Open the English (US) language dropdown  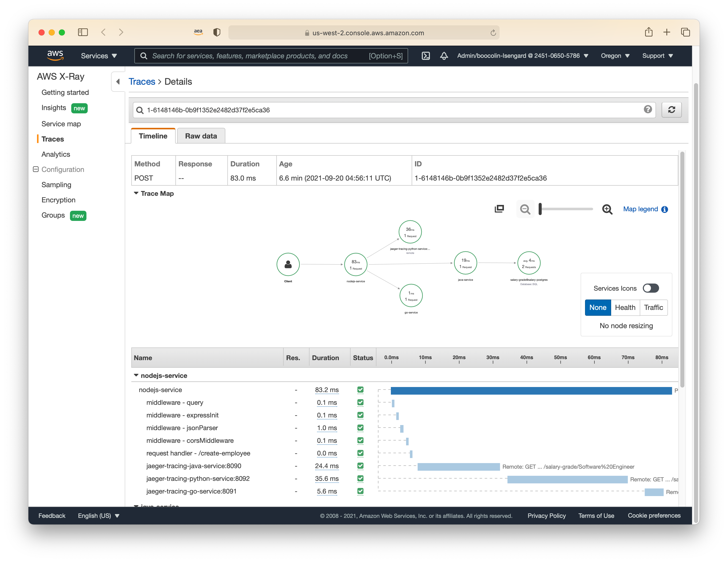click(x=99, y=516)
